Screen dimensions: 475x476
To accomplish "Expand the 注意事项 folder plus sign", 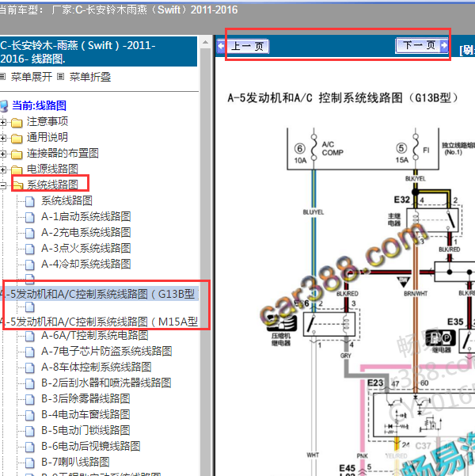I will (x=2, y=122).
